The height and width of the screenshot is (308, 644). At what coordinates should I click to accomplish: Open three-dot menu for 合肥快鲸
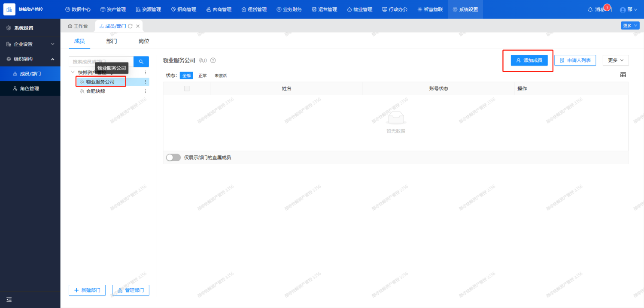pos(146,91)
